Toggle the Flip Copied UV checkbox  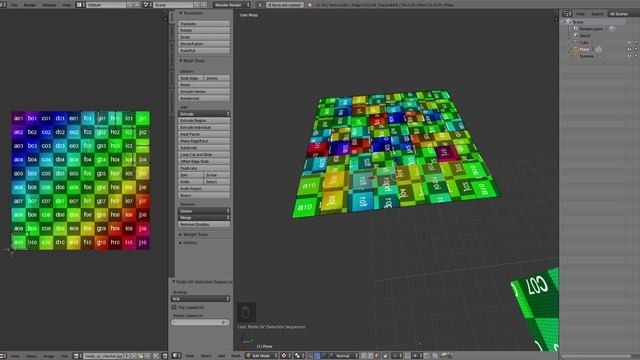[174, 307]
